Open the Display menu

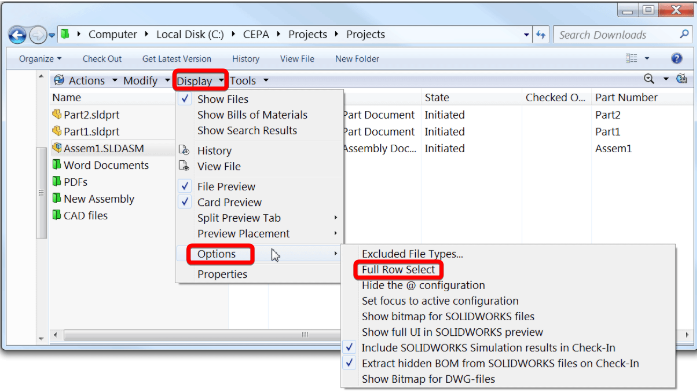(x=200, y=81)
